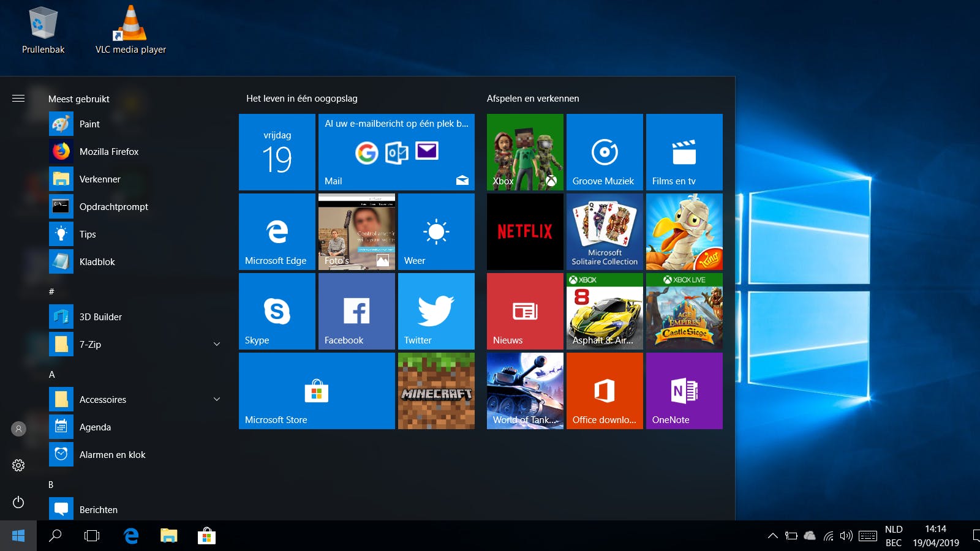Click the battery tray icon
The image size is (980, 551).
coord(791,536)
